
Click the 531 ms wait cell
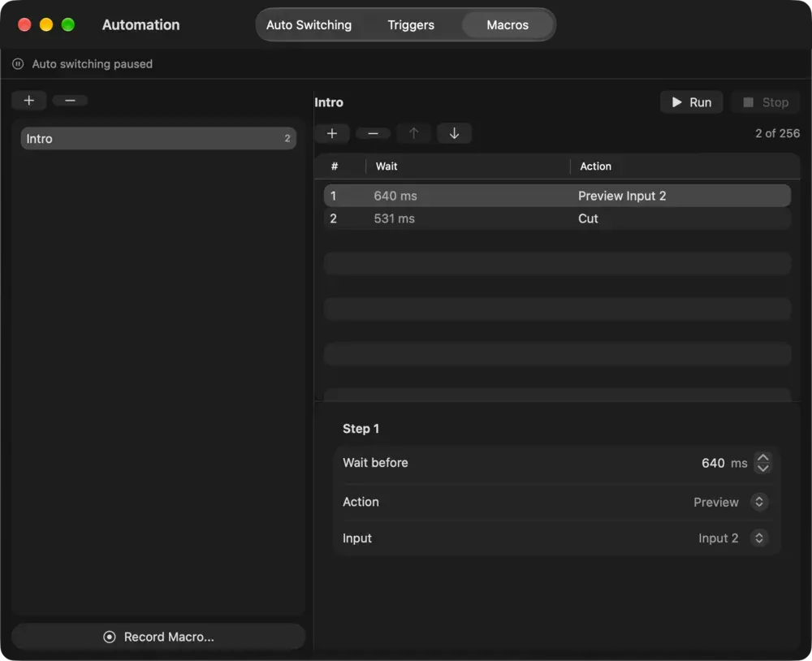tap(394, 218)
